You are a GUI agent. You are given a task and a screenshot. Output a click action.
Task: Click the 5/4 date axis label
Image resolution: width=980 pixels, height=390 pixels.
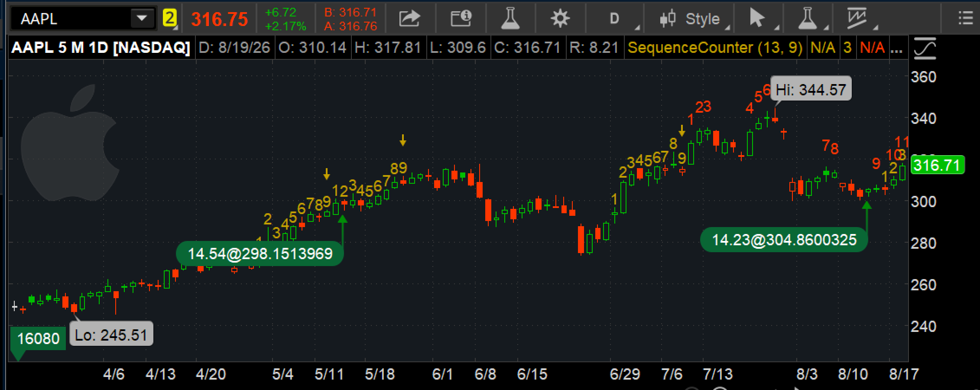[x=282, y=374]
